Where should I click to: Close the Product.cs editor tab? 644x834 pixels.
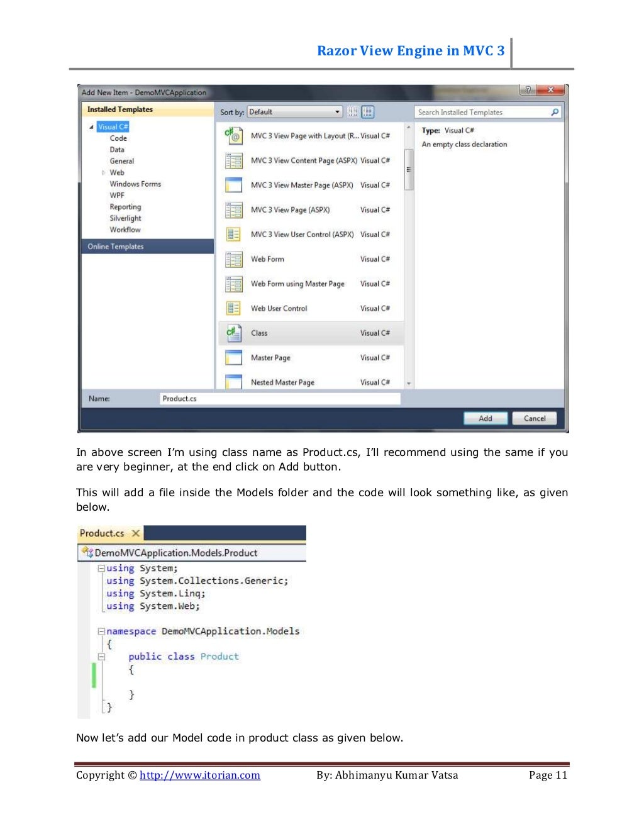[x=135, y=533]
